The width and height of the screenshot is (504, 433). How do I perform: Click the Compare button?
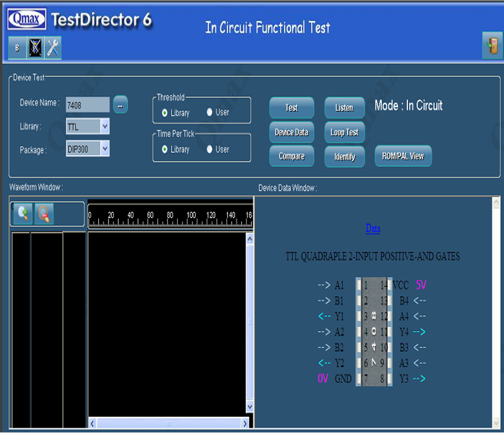[292, 156]
